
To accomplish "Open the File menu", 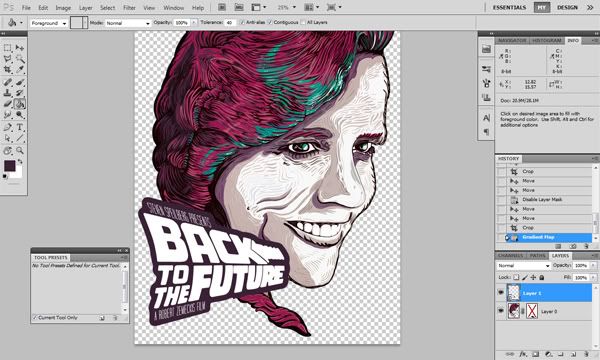I will [26, 8].
